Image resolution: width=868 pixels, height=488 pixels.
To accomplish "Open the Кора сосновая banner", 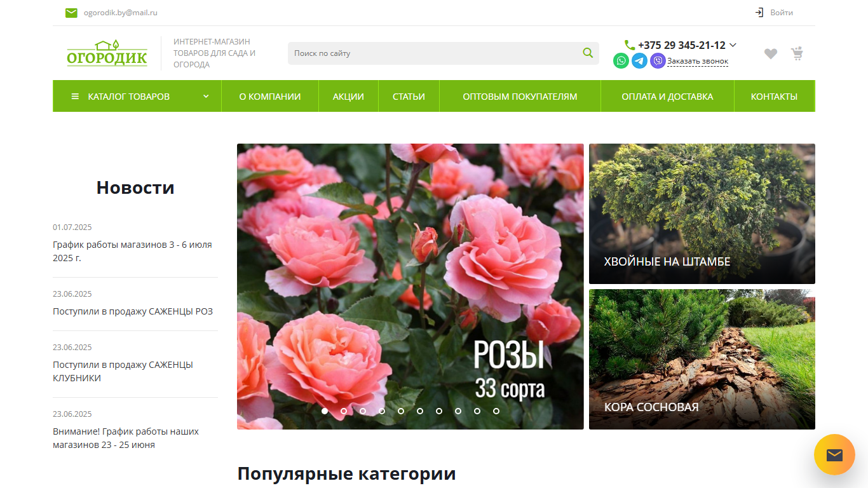I will [702, 359].
